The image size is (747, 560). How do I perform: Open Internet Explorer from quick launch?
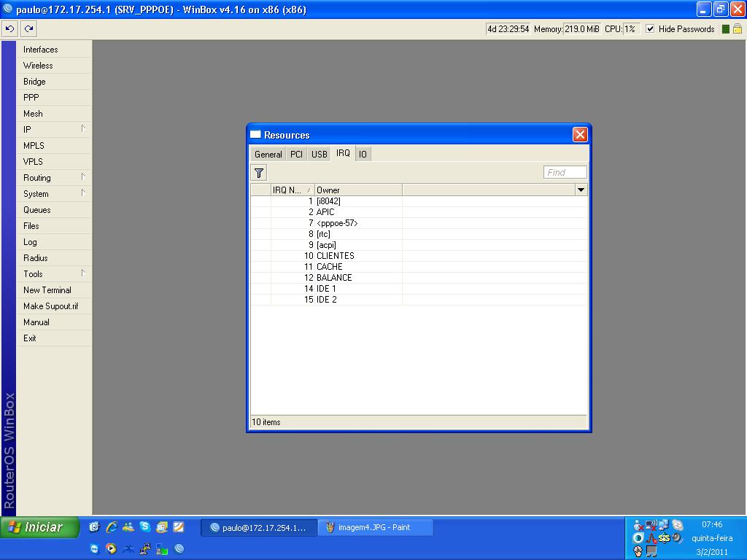click(112, 526)
